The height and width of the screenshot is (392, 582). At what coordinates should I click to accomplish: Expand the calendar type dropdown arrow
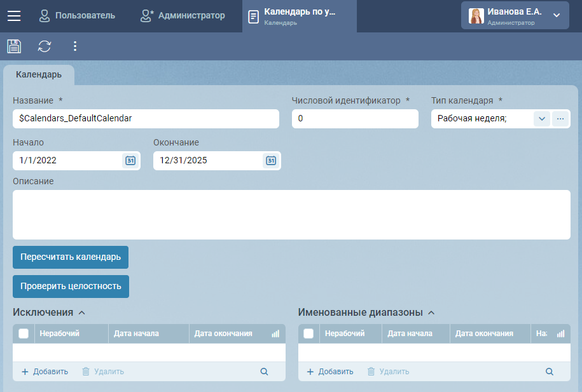[x=541, y=119]
